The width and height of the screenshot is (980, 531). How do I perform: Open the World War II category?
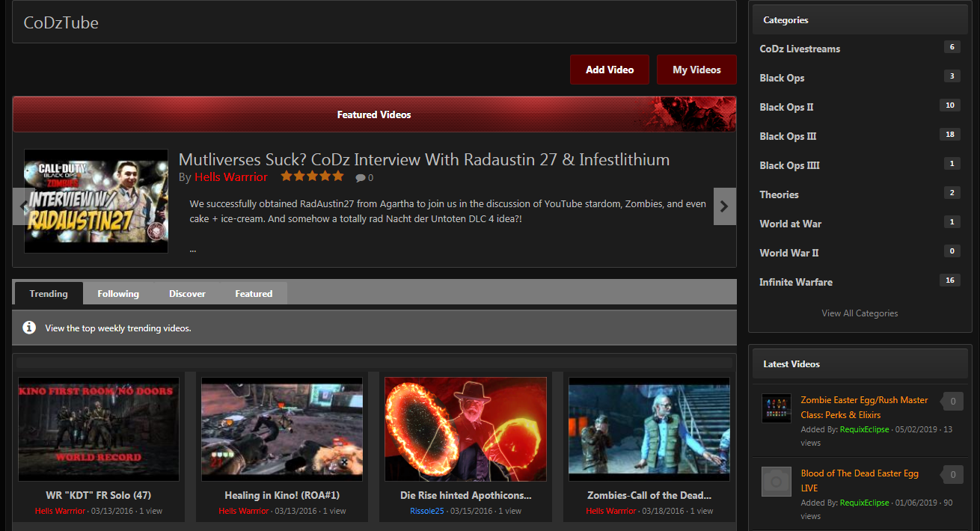(788, 253)
